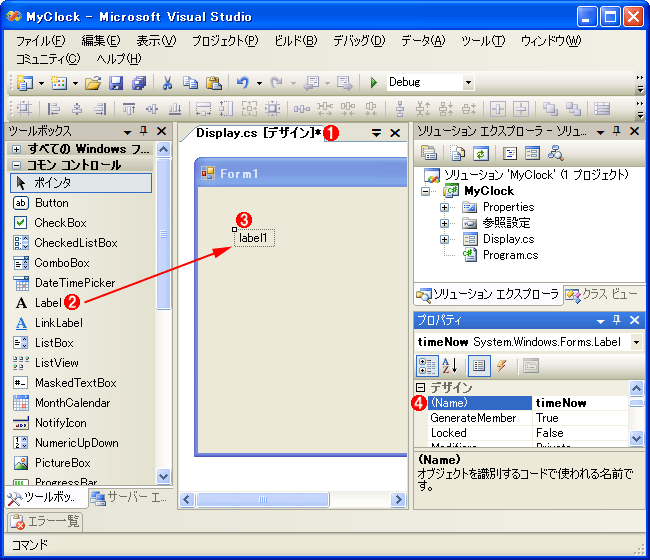Collapse the Common Controls toolbox group
650x560 pixels.
[x=16, y=165]
